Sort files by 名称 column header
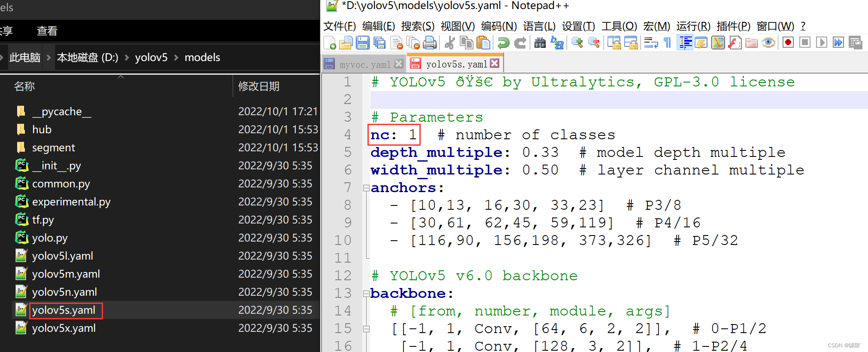The width and height of the screenshot is (868, 352). [24, 86]
